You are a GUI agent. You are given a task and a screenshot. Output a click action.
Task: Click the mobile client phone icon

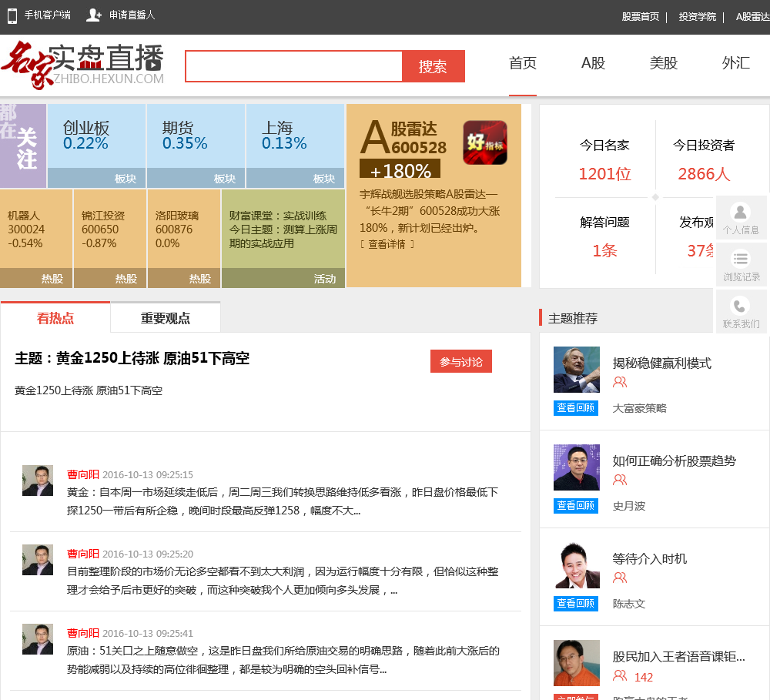[12, 15]
